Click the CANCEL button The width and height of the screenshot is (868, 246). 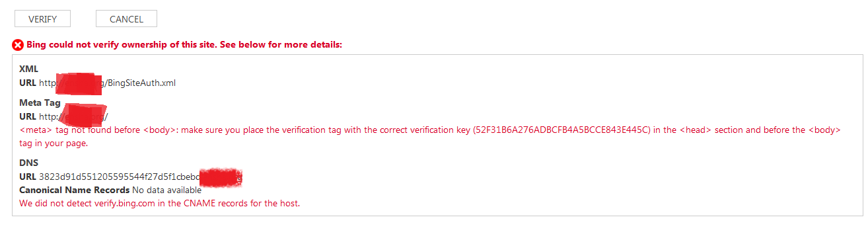[x=126, y=19]
